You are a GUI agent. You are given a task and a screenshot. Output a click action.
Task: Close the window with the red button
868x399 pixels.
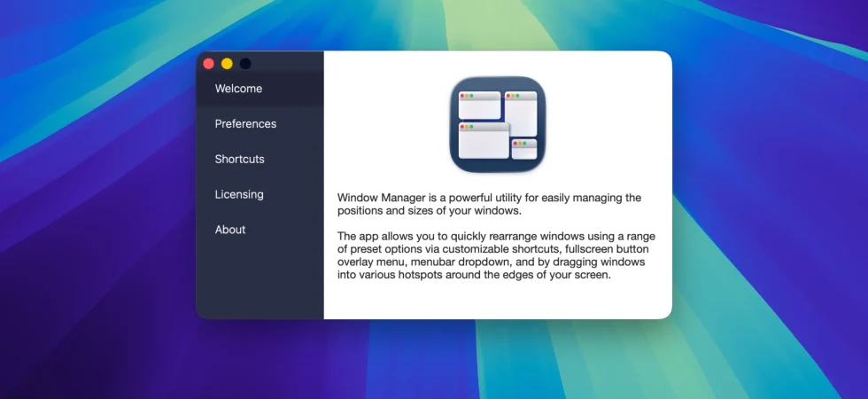[209, 64]
